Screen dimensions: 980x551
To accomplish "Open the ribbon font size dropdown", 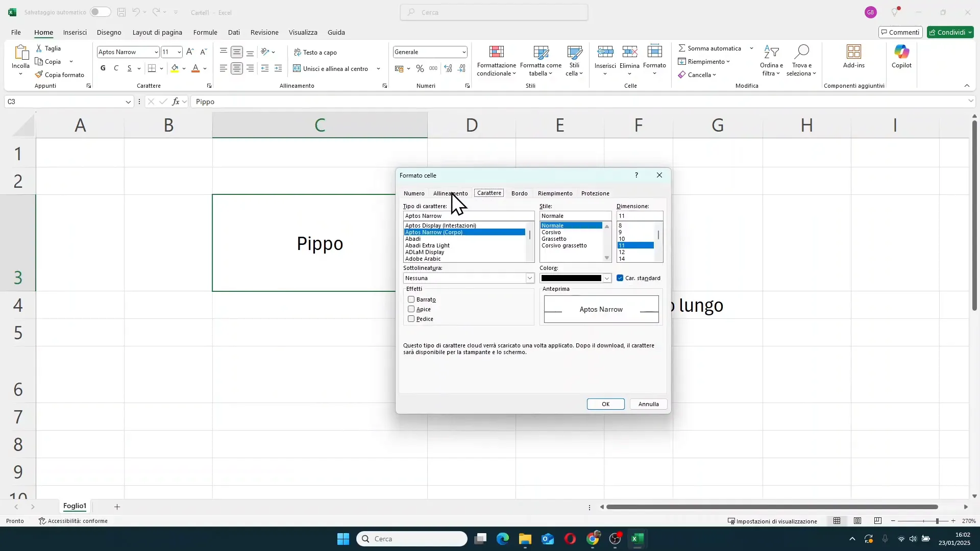I will point(179,52).
